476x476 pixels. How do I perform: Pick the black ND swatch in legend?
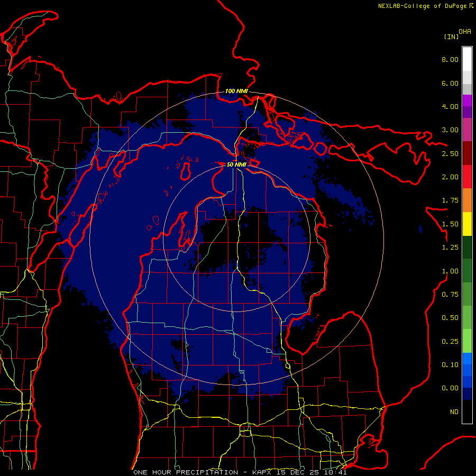pyautogui.click(x=467, y=411)
